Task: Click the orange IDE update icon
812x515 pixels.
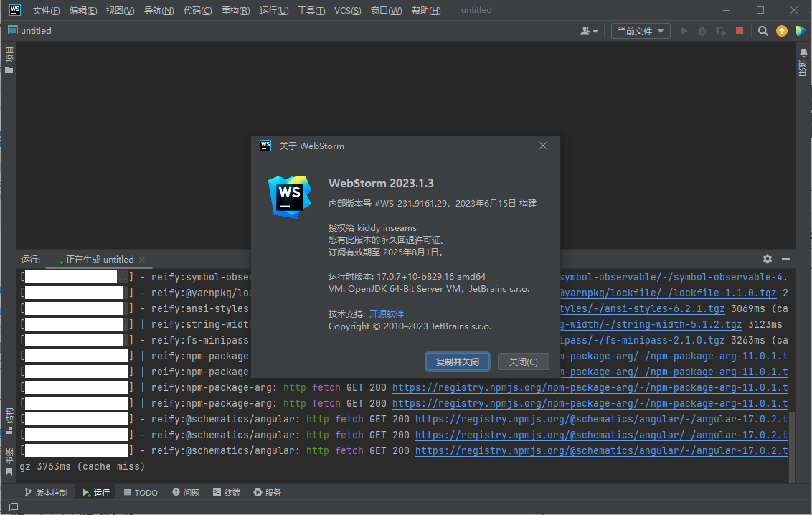Action: pos(781,31)
